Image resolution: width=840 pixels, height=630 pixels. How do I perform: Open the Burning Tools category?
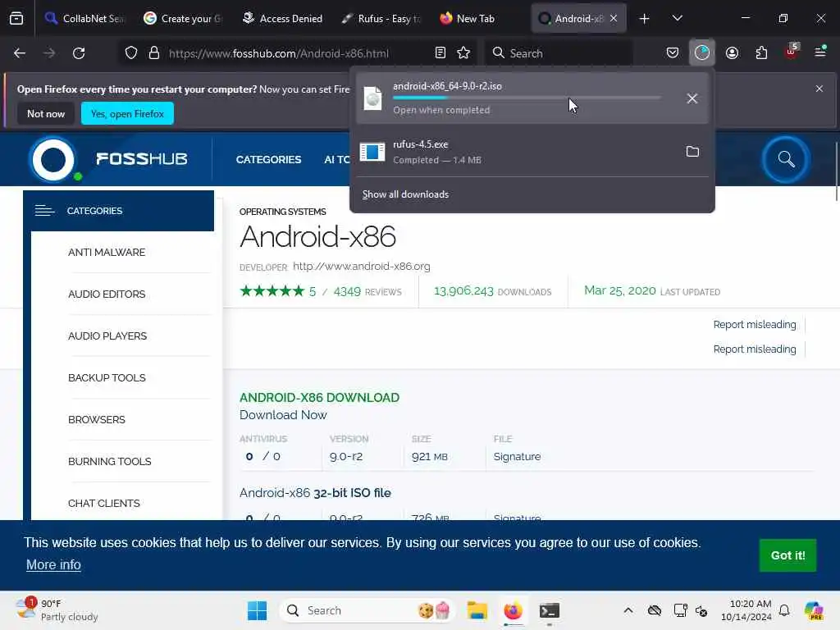[109, 461]
